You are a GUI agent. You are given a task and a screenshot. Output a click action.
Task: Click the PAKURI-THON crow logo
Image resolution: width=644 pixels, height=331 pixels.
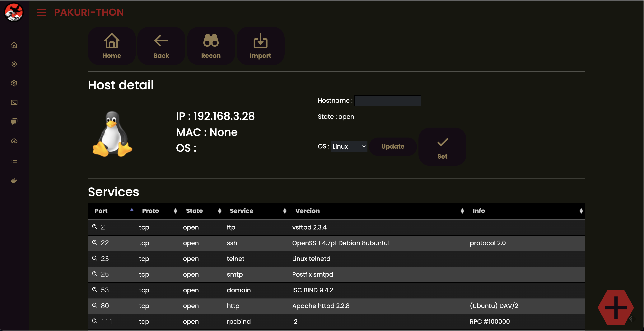click(14, 12)
